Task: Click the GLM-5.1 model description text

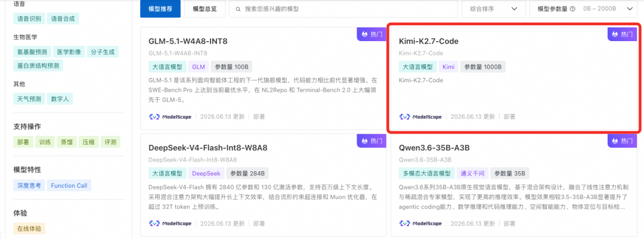Action: point(263,89)
